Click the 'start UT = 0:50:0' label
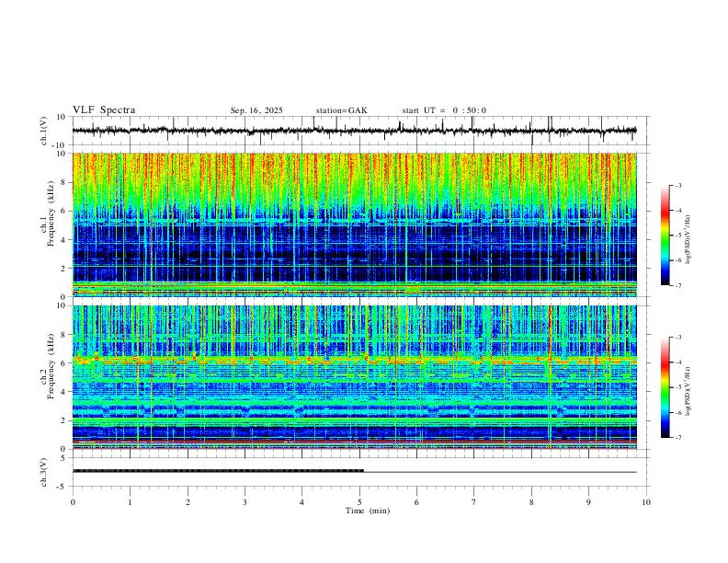 click(444, 110)
